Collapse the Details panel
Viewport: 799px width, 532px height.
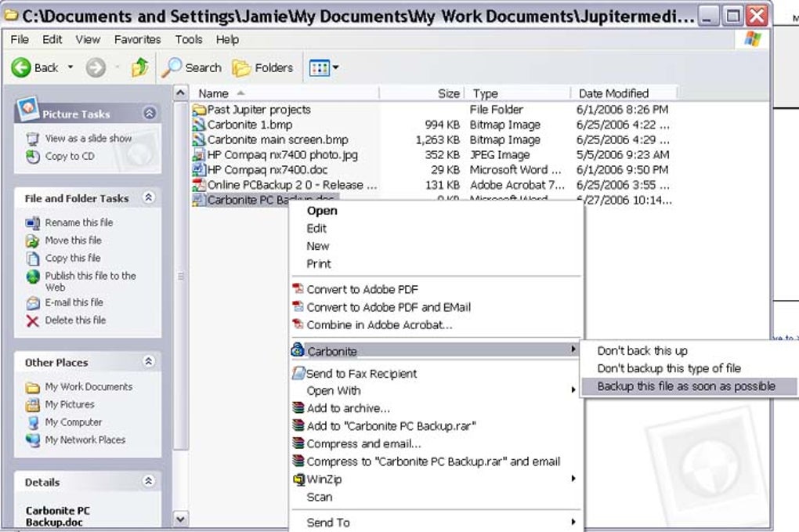pos(148,481)
